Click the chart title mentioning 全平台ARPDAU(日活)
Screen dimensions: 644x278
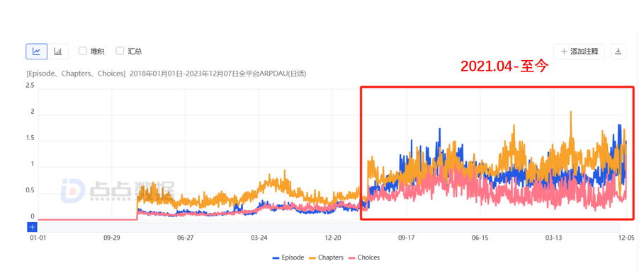tap(166, 74)
